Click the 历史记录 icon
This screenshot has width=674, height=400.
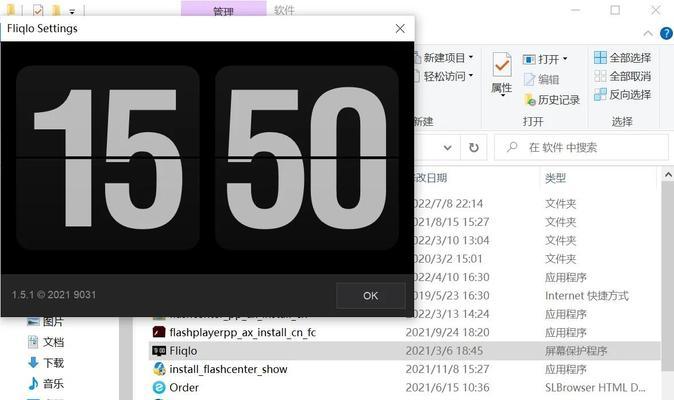point(530,100)
